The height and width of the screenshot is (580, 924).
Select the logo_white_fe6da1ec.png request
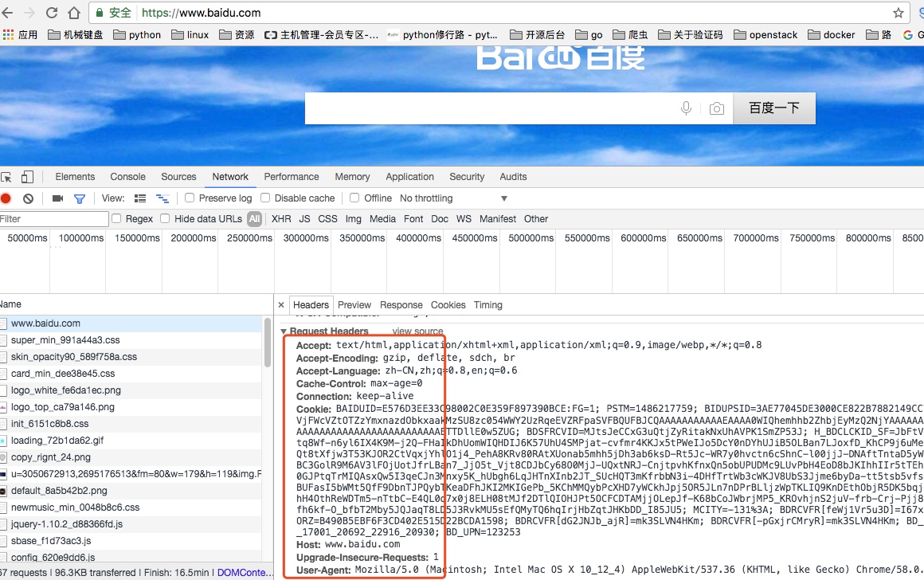pyautogui.click(x=131, y=390)
